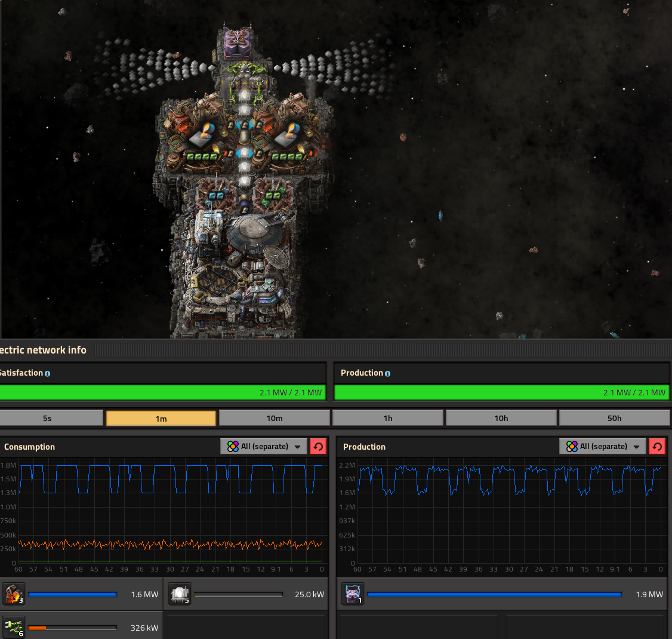672x639 pixels.
Task: Select the purple fusion reactor atop the platform
Action: (x=238, y=42)
